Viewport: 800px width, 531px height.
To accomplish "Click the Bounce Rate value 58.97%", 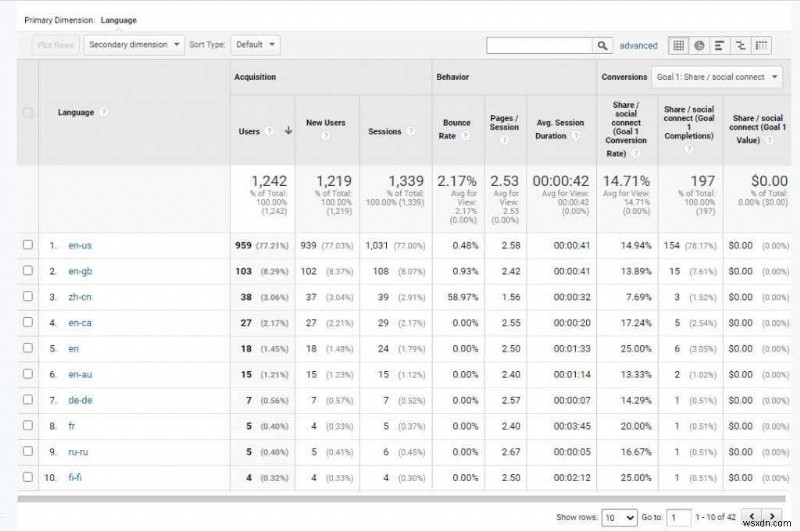I will [463, 297].
